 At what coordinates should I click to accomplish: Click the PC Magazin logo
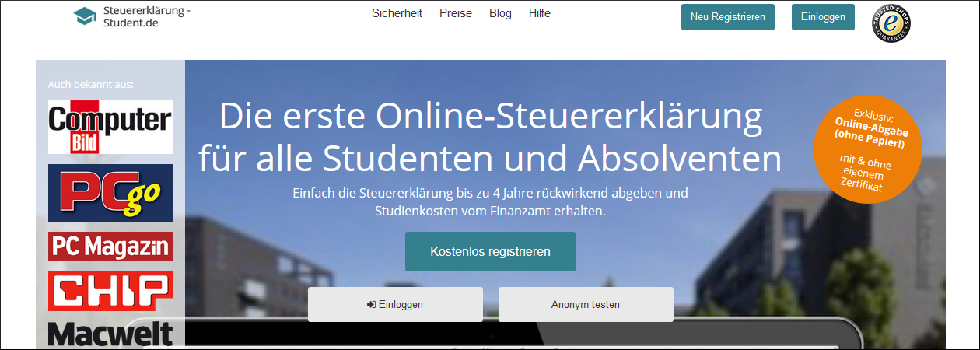pos(110,247)
